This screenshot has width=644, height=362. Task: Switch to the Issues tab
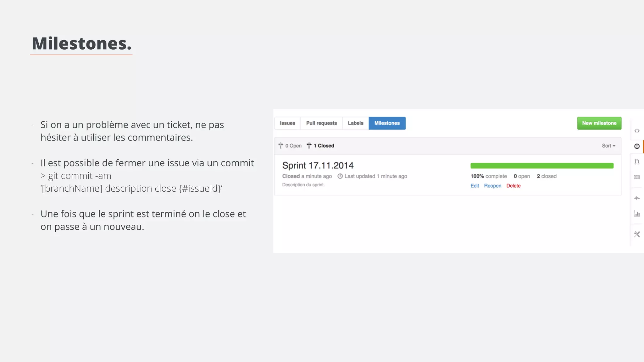pyautogui.click(x=287, y=123)
